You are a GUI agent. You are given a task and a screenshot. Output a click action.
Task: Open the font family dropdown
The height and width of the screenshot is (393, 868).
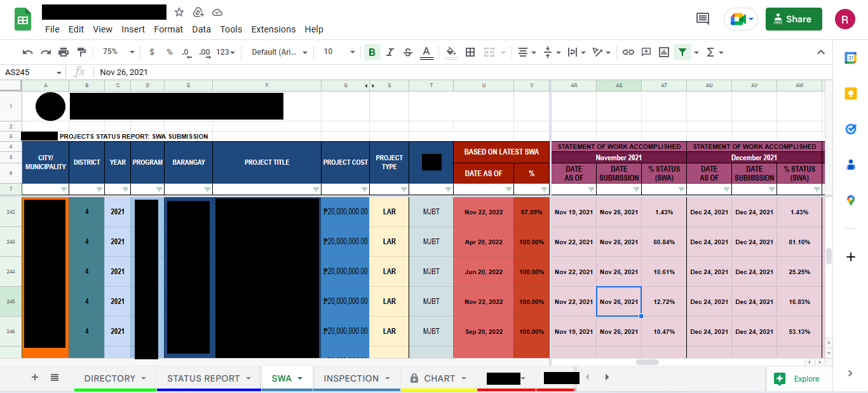(280, 52)
